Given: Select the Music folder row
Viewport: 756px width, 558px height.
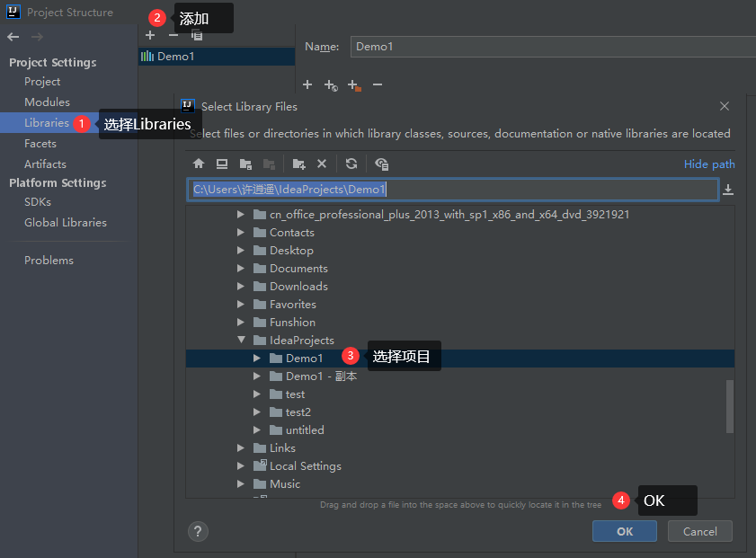Looking at the screenshot, I should point(460,483).
